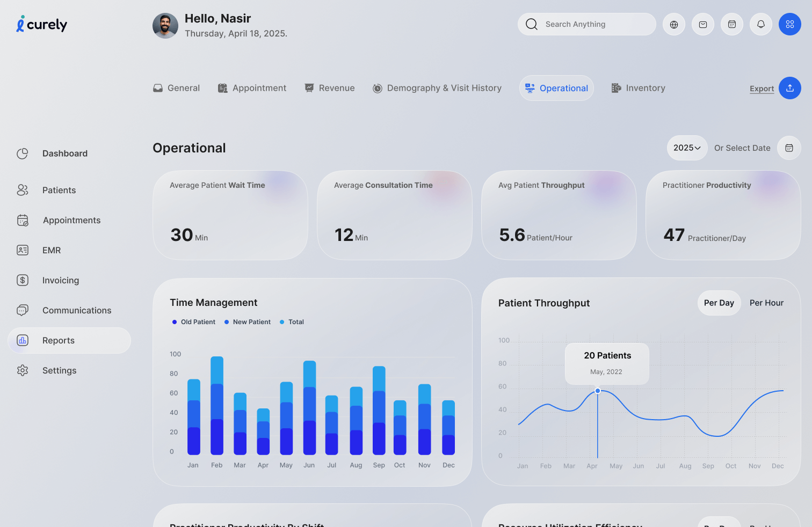Open the Inventory tab
Screen dimensions: 812x527
pos(639,89)
